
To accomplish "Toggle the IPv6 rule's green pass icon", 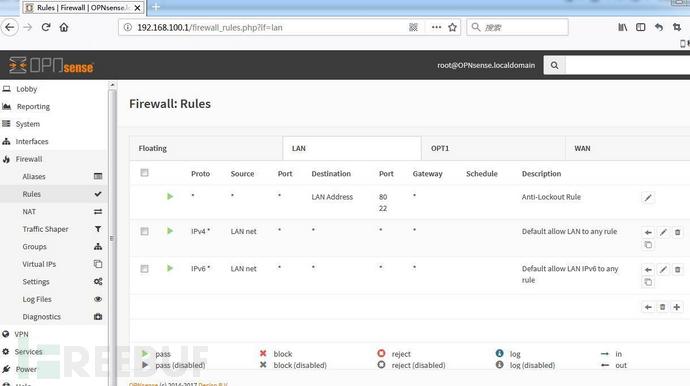I will pyautogui.click(x=170, y=268).
